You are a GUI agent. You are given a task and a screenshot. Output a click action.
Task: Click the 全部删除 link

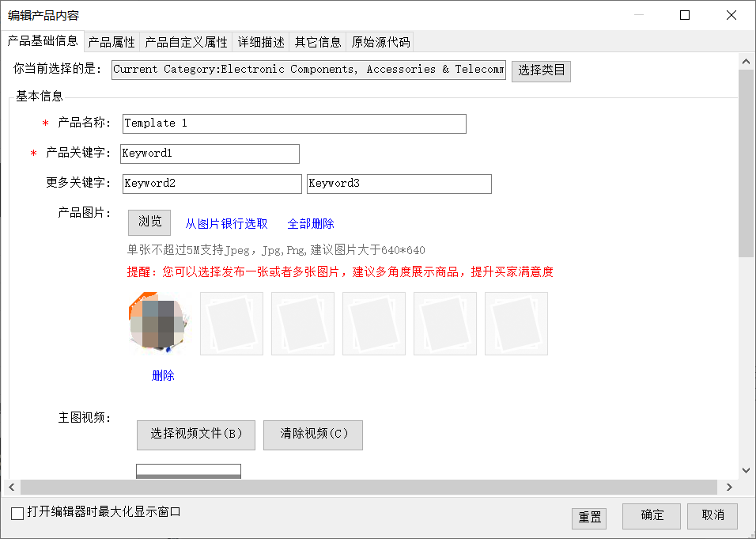pyautogui.click(x=310, y=224)
